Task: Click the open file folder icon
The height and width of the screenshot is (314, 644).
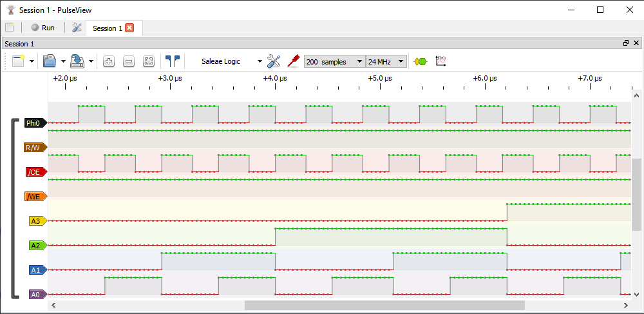Action: [x=50, y=61]
